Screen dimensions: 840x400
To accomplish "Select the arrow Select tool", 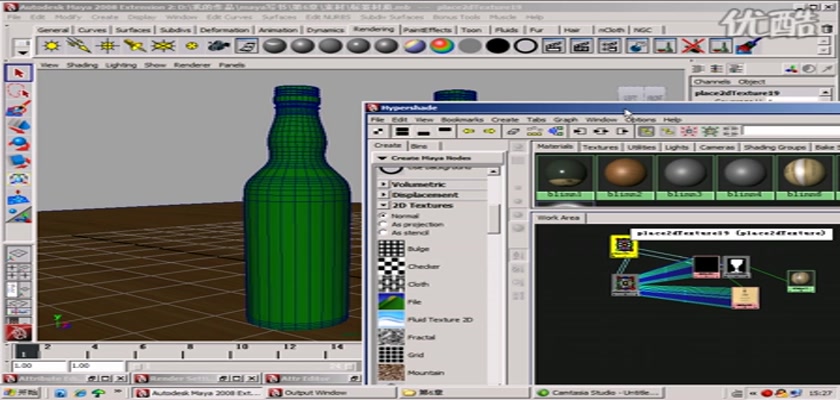I will pyautogui.click(x=19, y=73).
